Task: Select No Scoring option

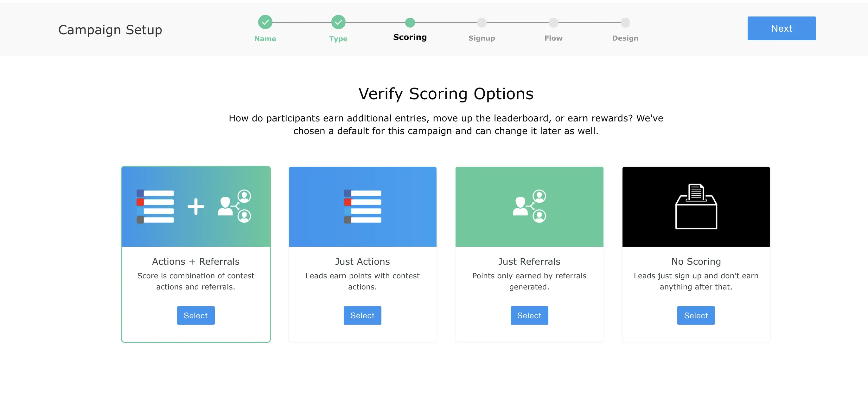Action: (695, 315)
